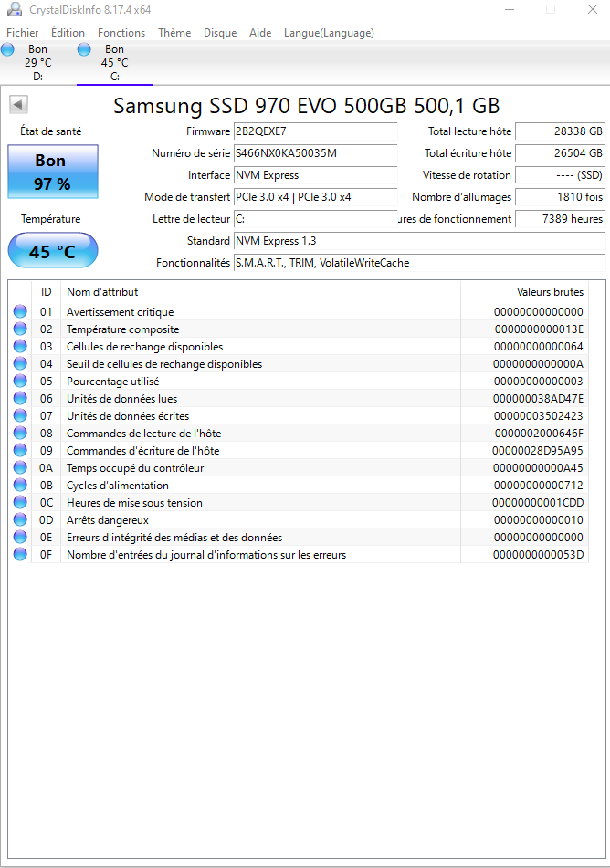Click the 'Arrêts dangereux' attribute name
This screenshot has height=868, width=610.
(108, 520)
